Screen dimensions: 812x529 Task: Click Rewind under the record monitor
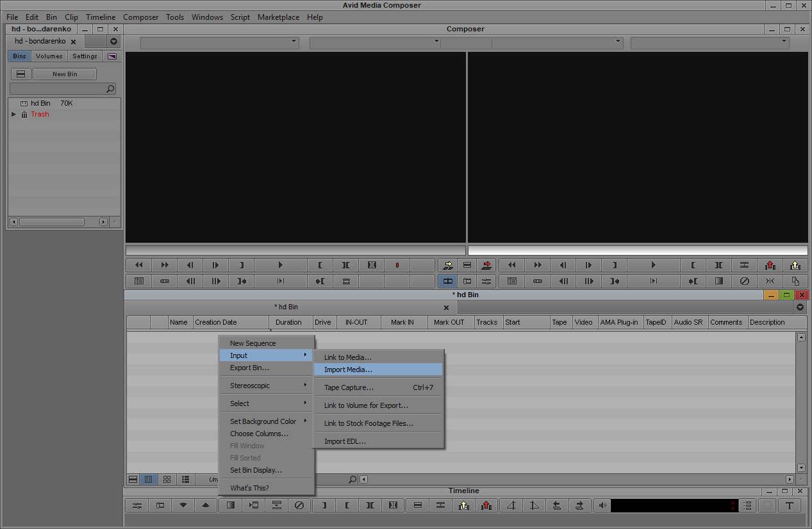point(512,265)
